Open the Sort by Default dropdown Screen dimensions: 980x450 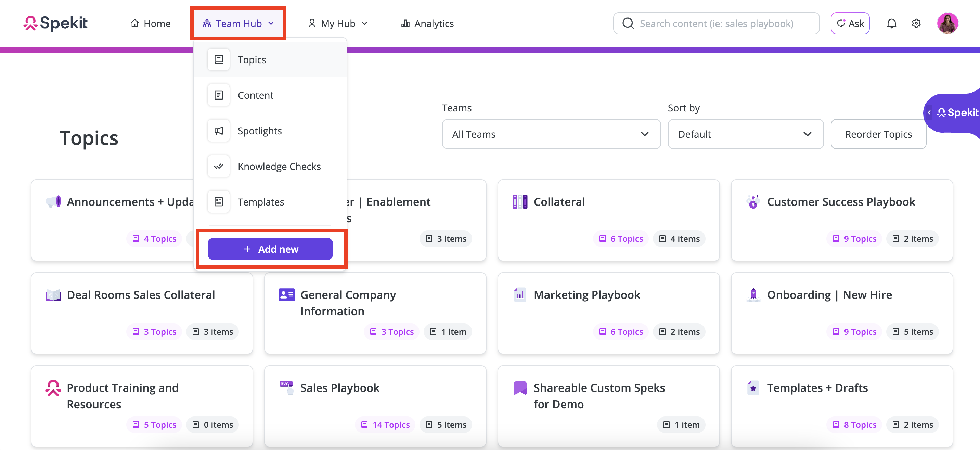pyautogui.click(x=745, y=134)
